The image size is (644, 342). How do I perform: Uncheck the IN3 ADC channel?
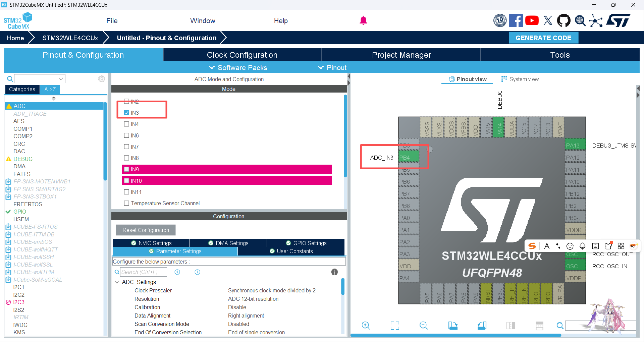tap(126, 113)
